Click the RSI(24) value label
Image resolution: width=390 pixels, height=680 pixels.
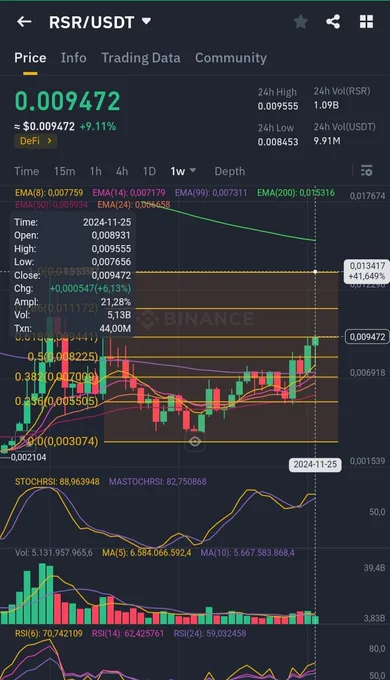210,634
